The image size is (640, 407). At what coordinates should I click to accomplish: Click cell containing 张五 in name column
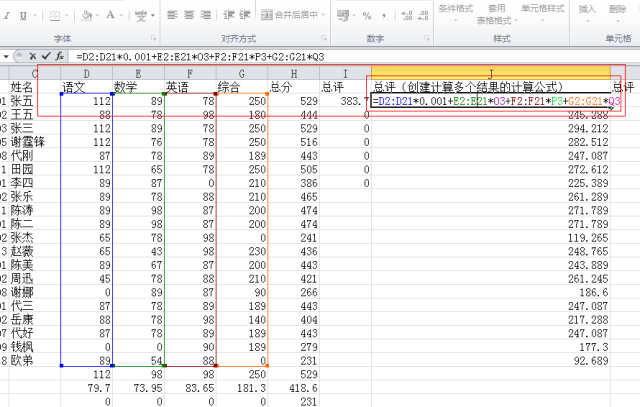coord(22,101)
